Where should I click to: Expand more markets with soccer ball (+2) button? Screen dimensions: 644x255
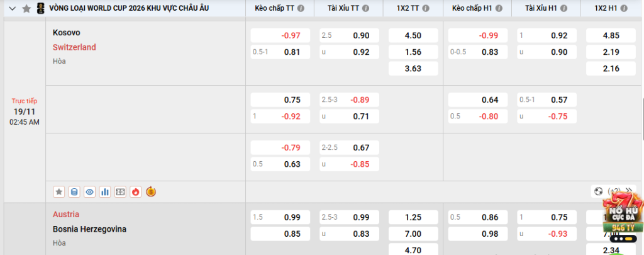tap(606, 191)
